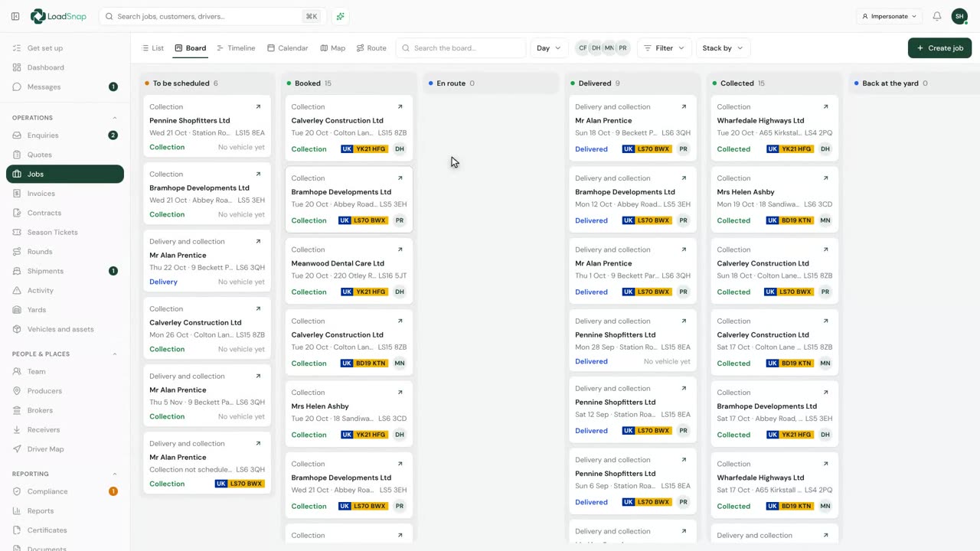
Task: Open the Mrs Helen Ashby card in Collected
Action: pos(775,199)
